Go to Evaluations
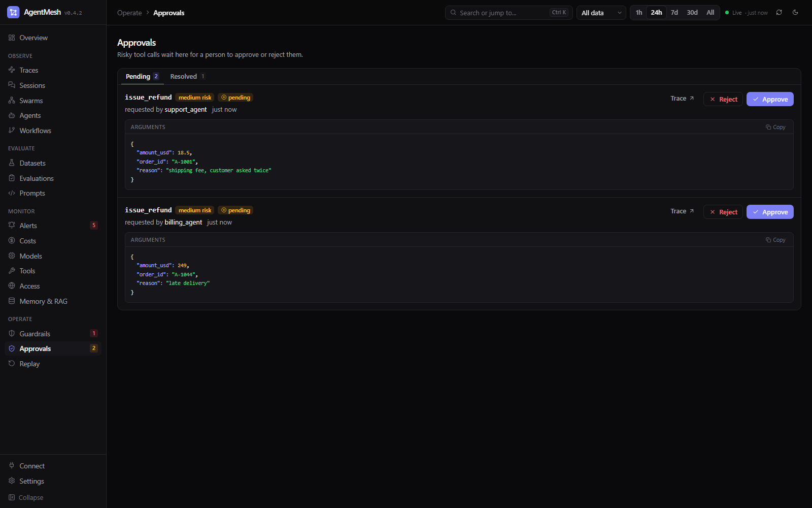812x508 pixels. [x=53, y=178]
